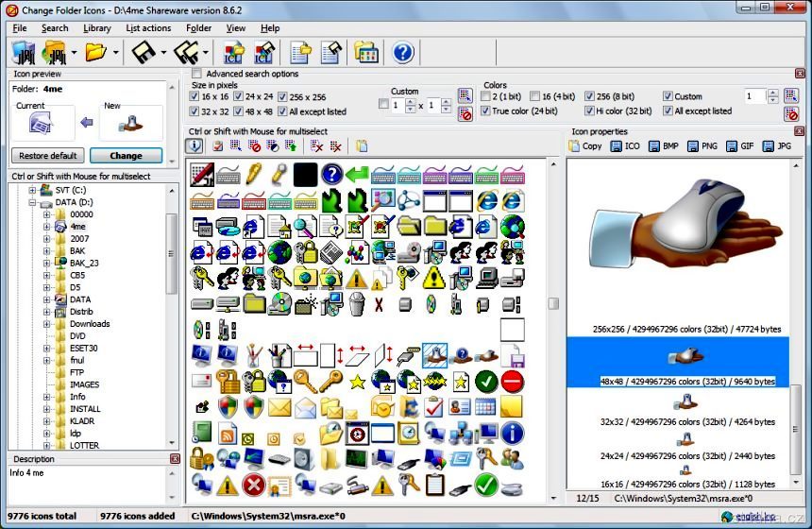812x529 pixels.
Task: Select the red X error circle icon
Action: click(253, 486)
